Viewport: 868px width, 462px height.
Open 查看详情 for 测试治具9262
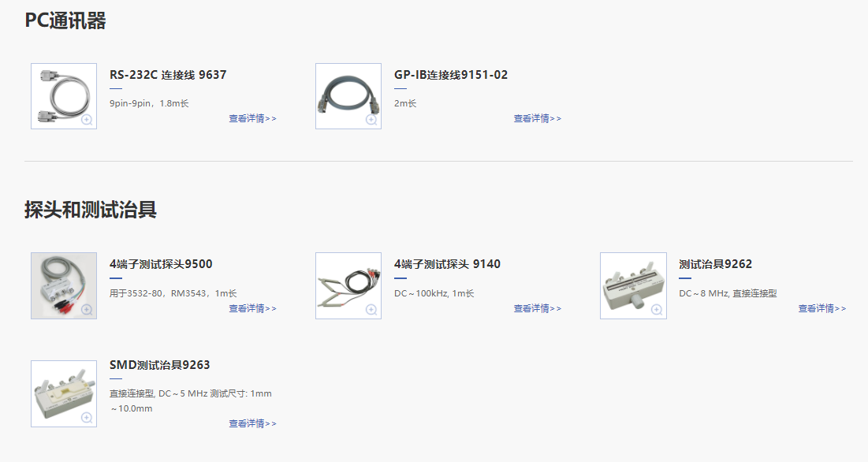pos(822,308)
